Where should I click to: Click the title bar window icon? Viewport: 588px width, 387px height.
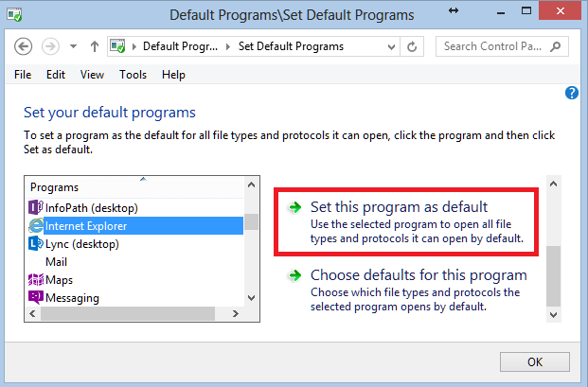(x=14, y=15)
